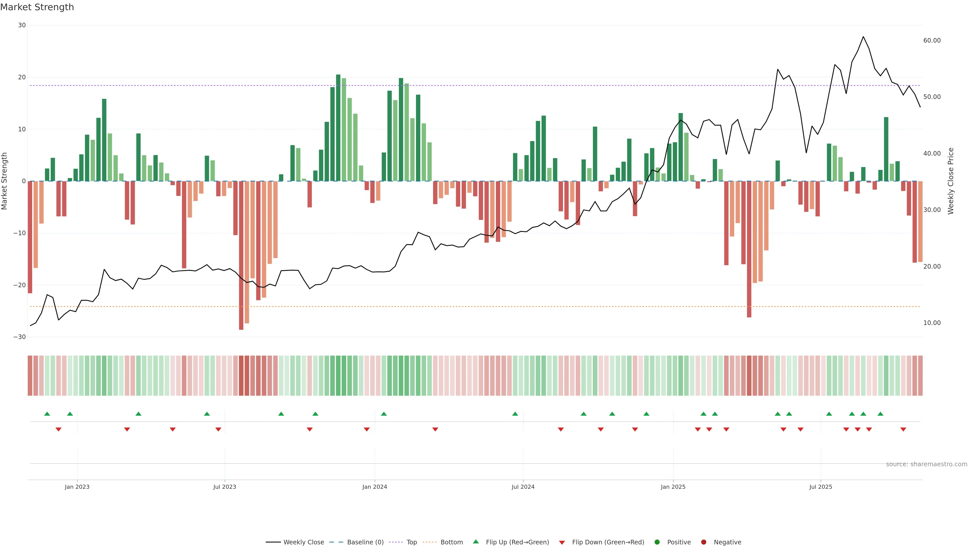The height and width of the screenshot is (551, 980).
Task: Click last red flip-down marker on right
Action: click(903, 429)
